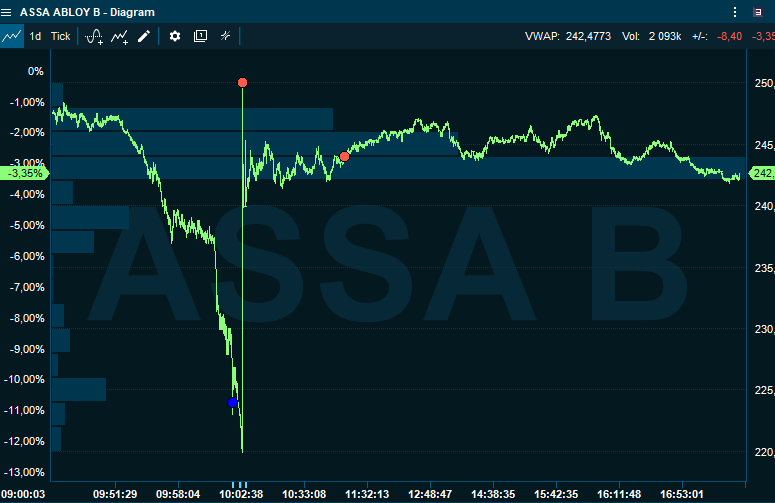Screen dimensions: 775x503
Task: Open chart settings gear
Action: coord(175,36)
